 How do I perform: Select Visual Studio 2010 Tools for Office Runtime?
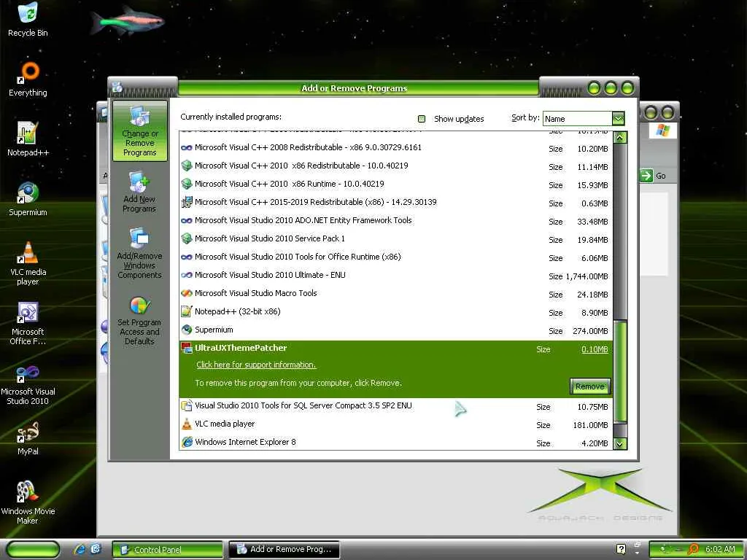(x=395, y=257)
